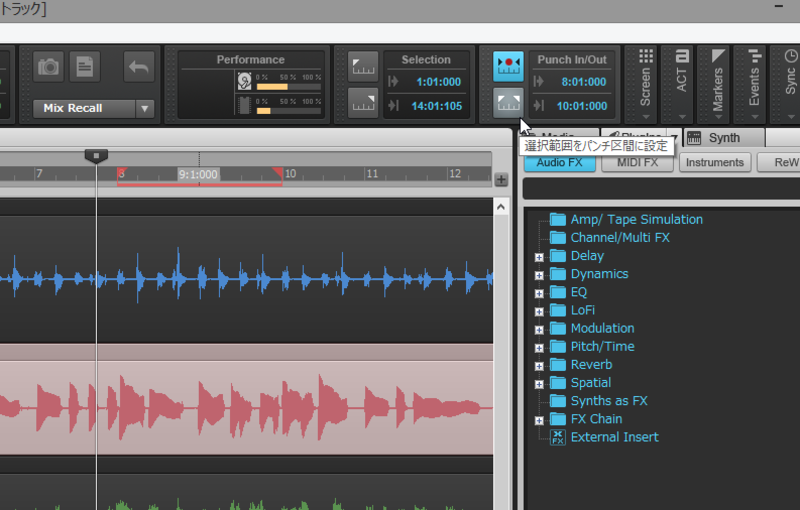Expand the Dynamics folder
The image size is (800, 510).
point(539,275)
